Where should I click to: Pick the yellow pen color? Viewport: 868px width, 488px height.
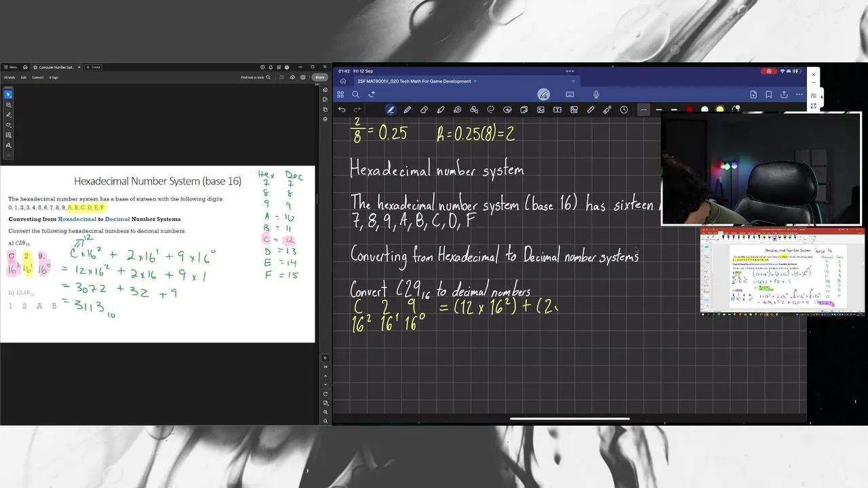[720, 110]
